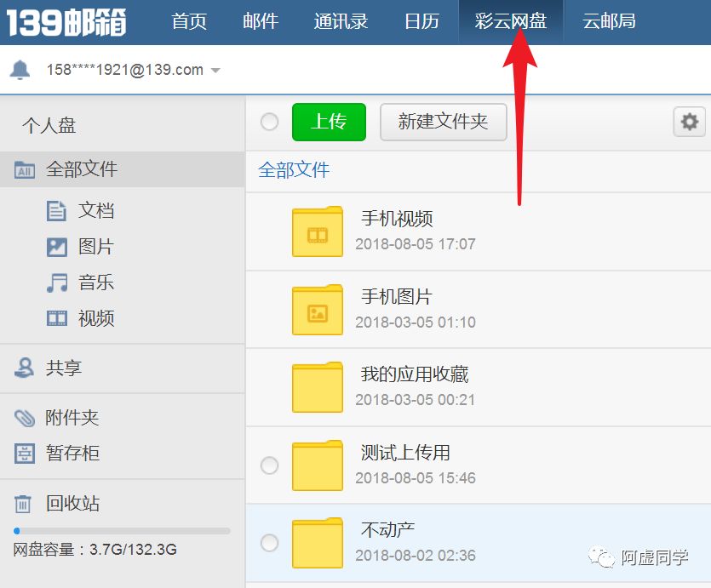Select the 彩云网盘 tab
This screenshot has height=588, width=711.
[x=511, y=21]
